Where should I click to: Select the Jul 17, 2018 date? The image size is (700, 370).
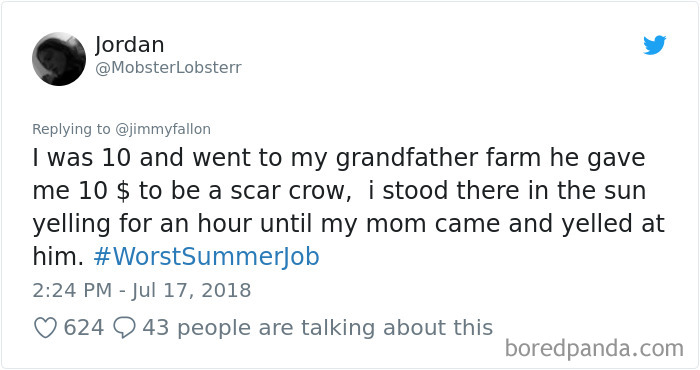192,291
